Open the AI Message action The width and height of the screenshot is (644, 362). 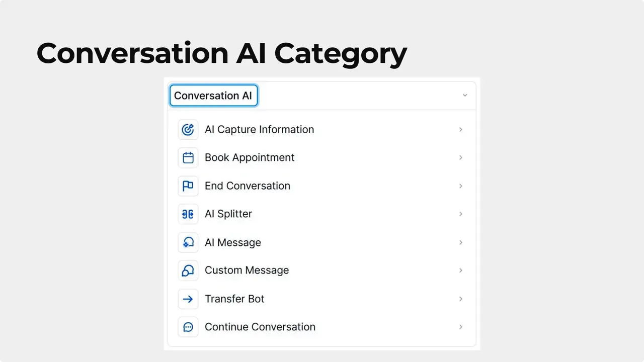[x=232, y=242]
